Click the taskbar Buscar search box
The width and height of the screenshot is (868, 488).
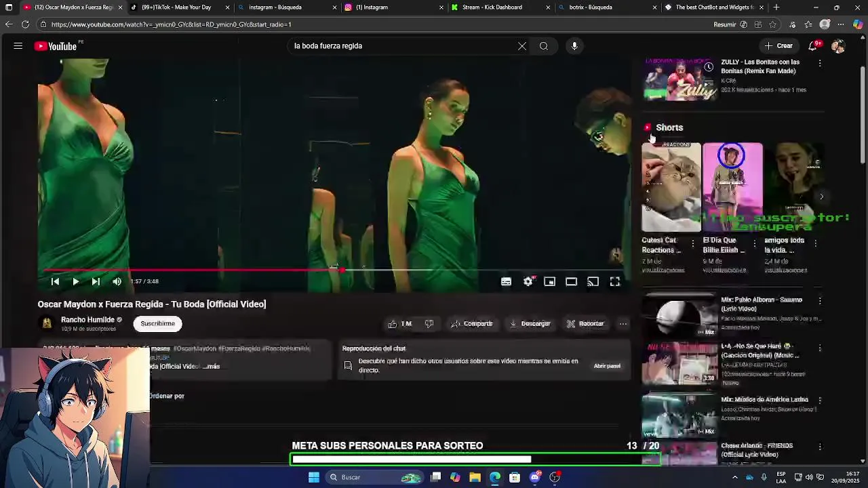(374, 477)
